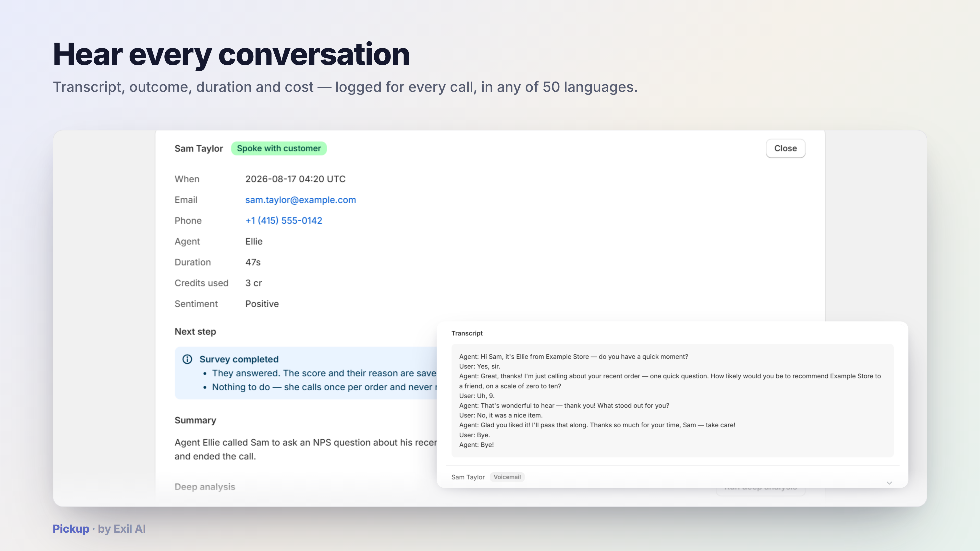This screenshot has height=551, width=980.
Task: Dial the +1 (415) 555-0142 phone link
Action: (x=284, y=221)
